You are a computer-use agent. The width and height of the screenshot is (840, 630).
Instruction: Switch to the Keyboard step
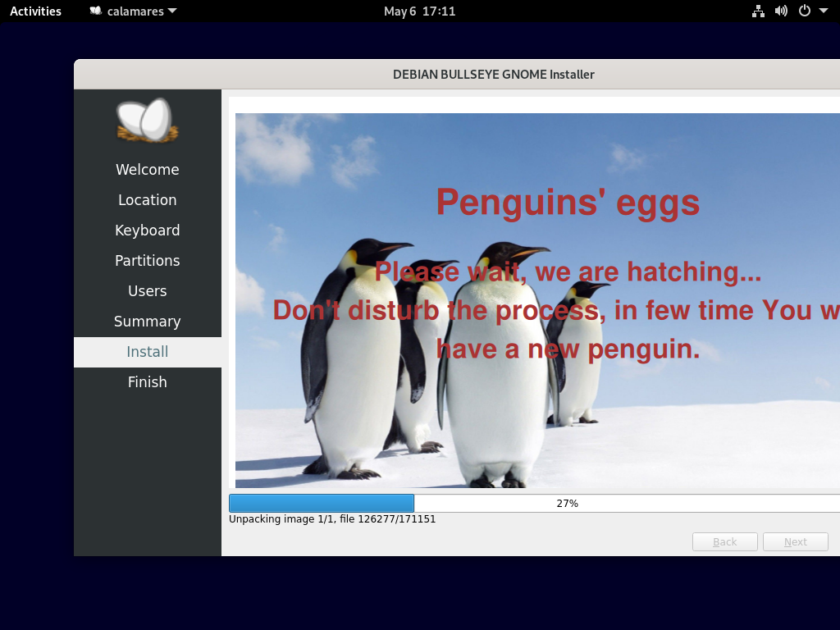tap(147, 230)
